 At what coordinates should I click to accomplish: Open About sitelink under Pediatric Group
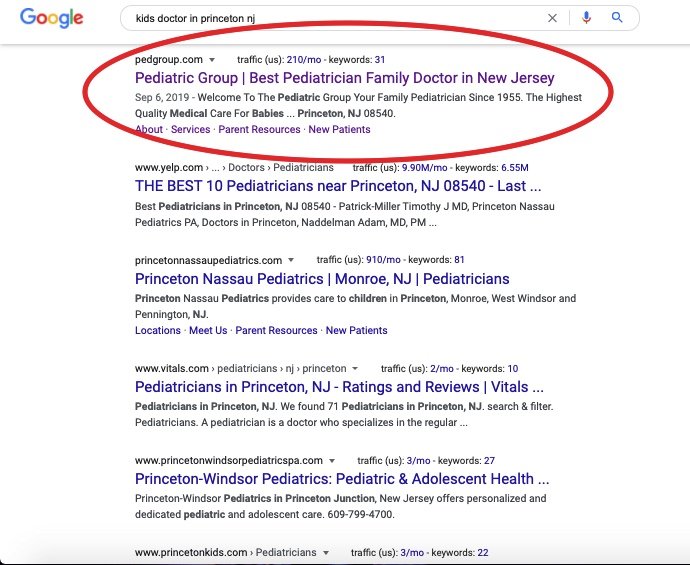point(149,129)
